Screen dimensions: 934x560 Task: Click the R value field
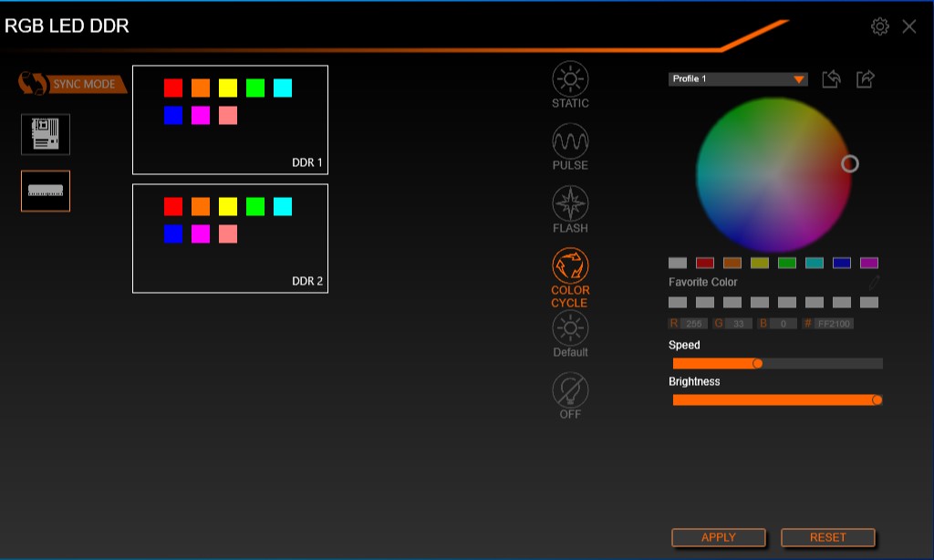tap(694, 324)
